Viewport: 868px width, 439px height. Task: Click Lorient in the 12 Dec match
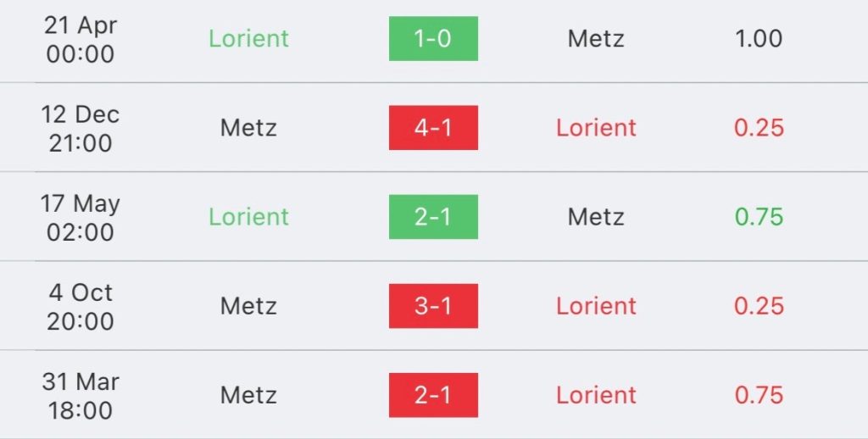[596, 128]
